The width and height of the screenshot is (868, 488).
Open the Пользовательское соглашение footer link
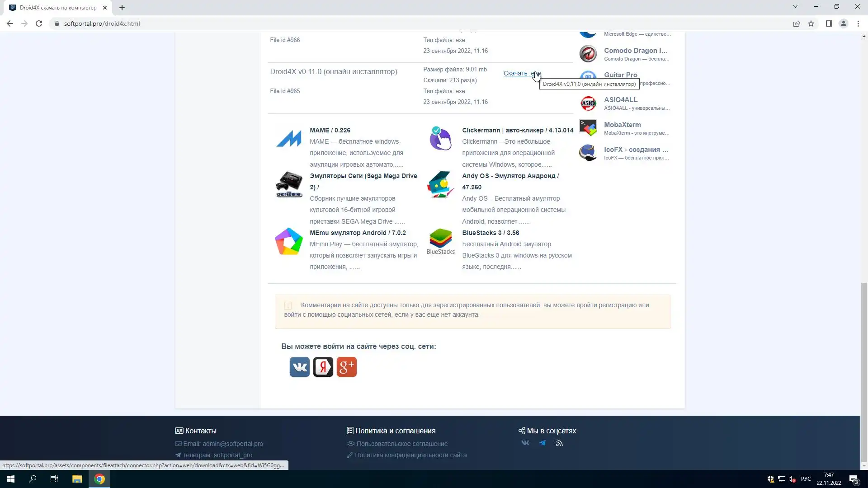pyautogui.click(x=401, y=444)
